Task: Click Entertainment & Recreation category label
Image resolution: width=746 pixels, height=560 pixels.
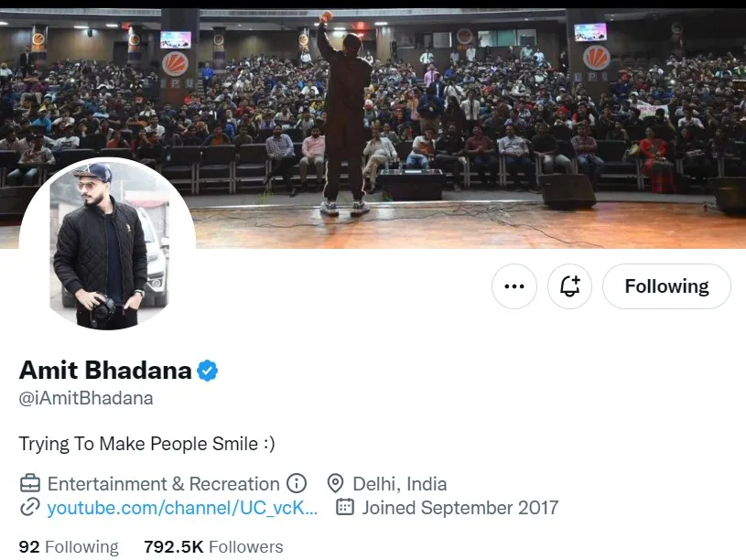Action: click(163, 484)
